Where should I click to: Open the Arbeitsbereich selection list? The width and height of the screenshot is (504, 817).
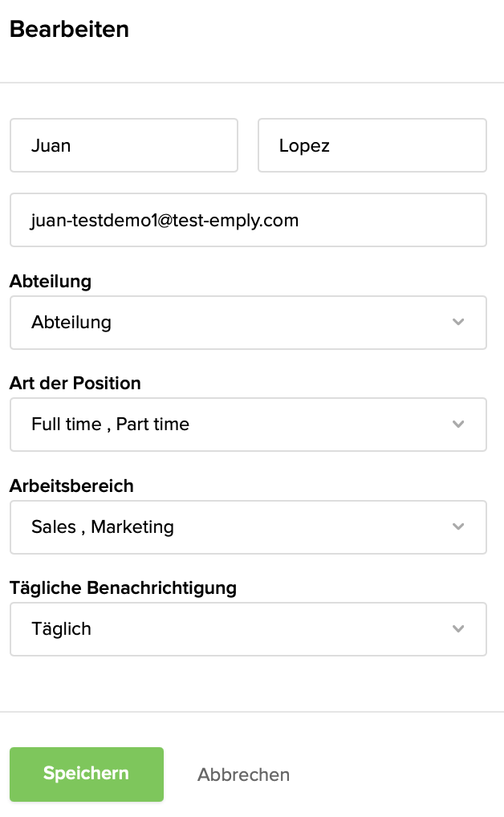click(248, 526)
